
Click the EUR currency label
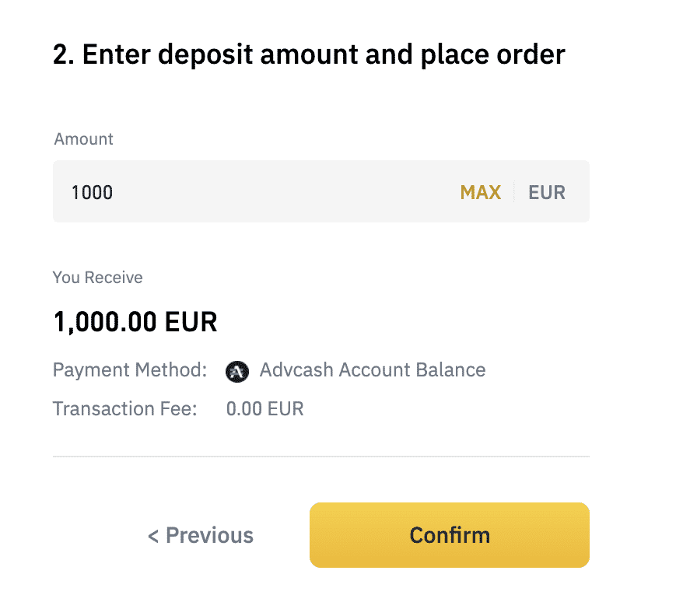[547, 191]
